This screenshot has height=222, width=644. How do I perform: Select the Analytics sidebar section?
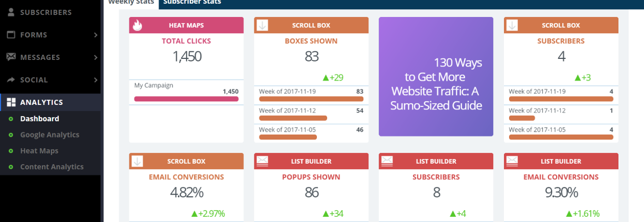(x=50, y=102)
